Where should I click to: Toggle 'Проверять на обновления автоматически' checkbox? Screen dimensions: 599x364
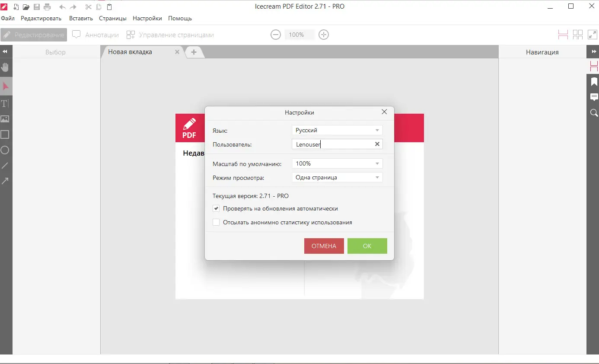(x=217, y=209)
